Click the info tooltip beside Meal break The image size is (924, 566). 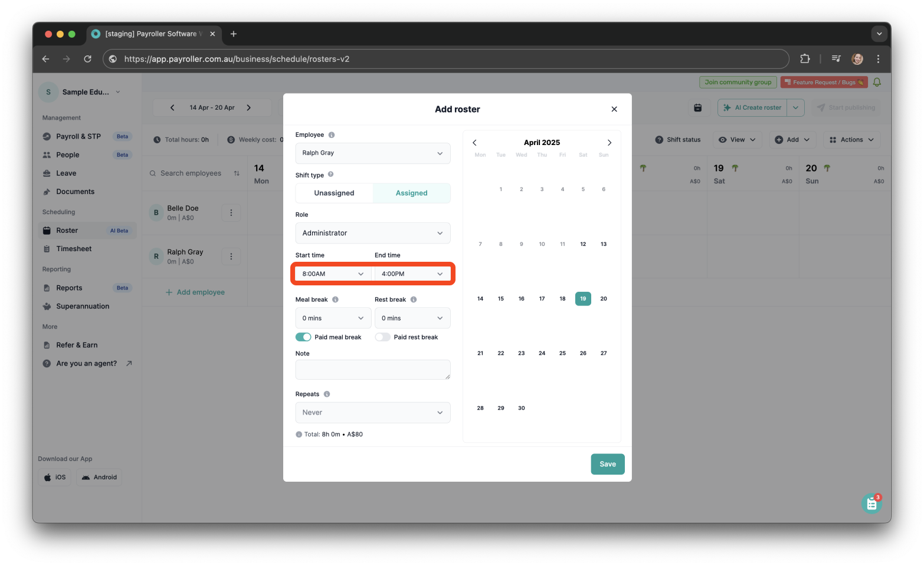(336, 299)
